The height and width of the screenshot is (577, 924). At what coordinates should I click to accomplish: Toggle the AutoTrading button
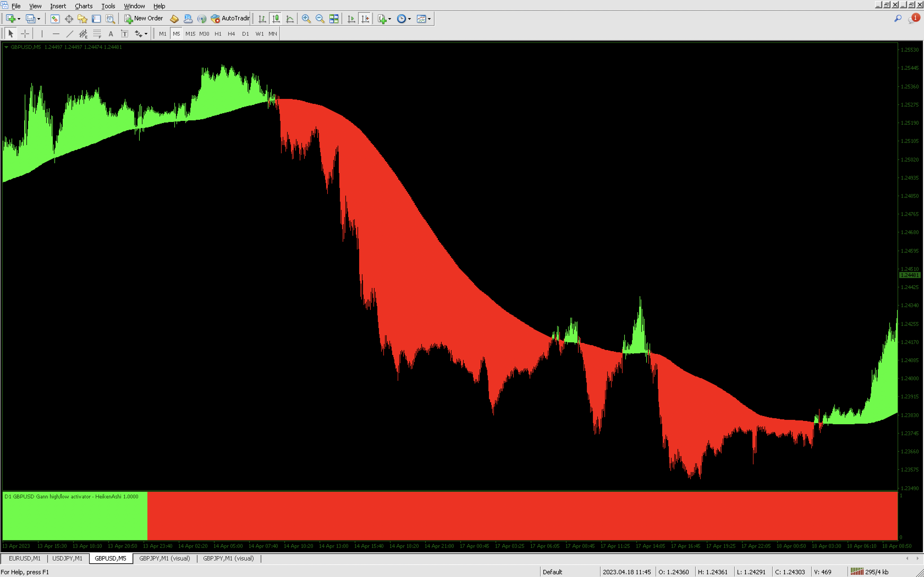pyautogui.click(x=231, y=18)
